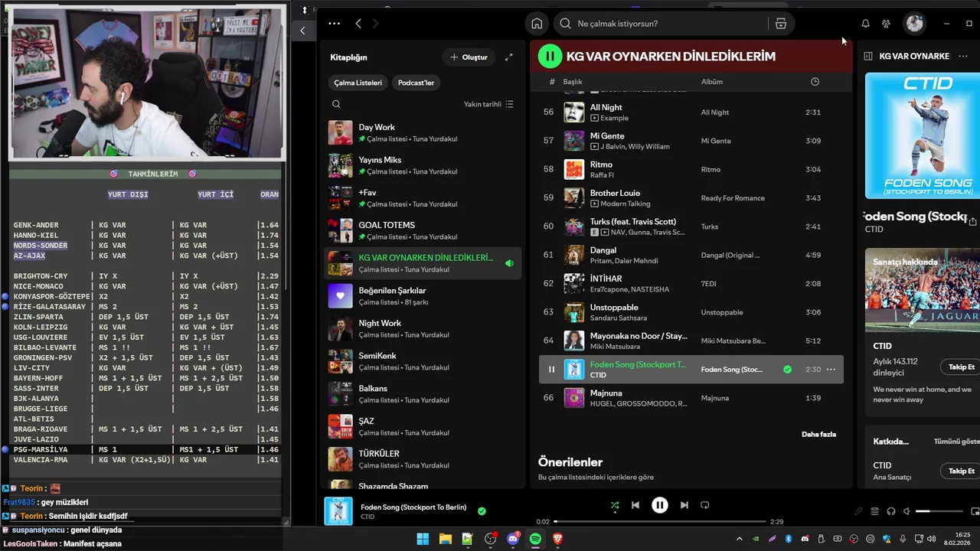
Task: Open connect to a device headphones icon
Action: (891, 511)
